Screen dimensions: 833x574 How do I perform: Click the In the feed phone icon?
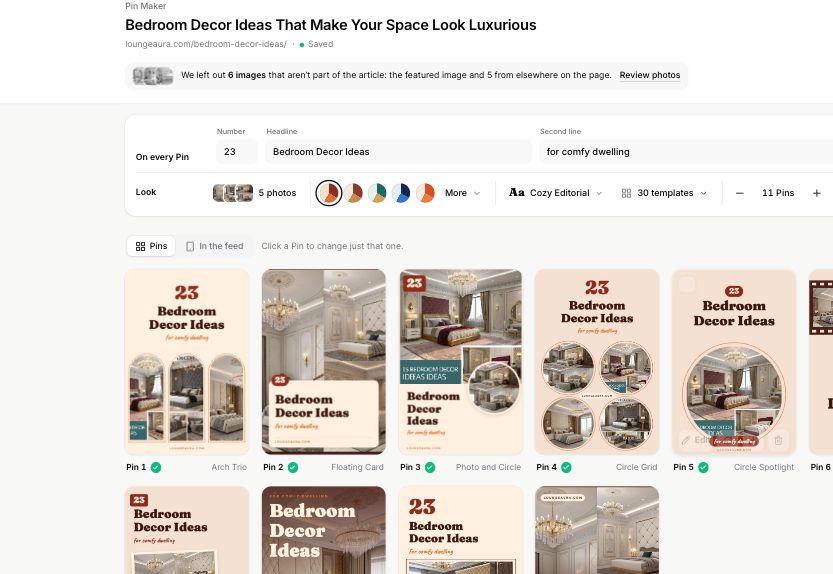[x=190, y=247]
